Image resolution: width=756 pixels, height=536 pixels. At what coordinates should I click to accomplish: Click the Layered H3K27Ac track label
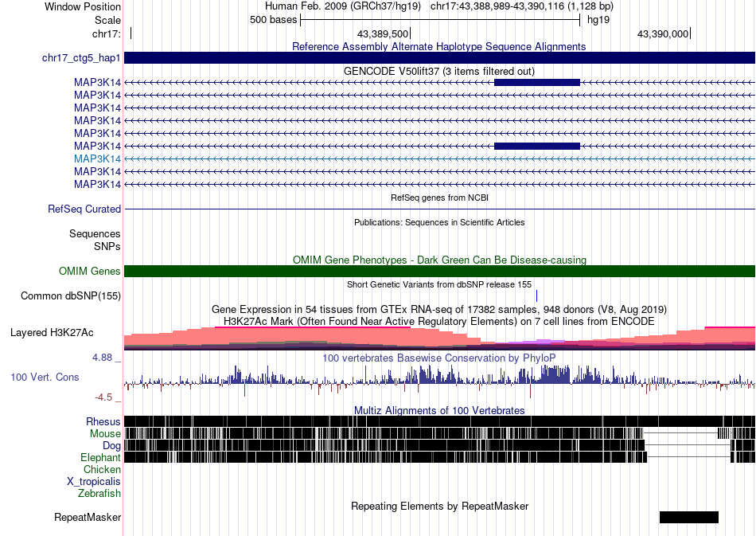pyautogui.click(x=52, y=332)
